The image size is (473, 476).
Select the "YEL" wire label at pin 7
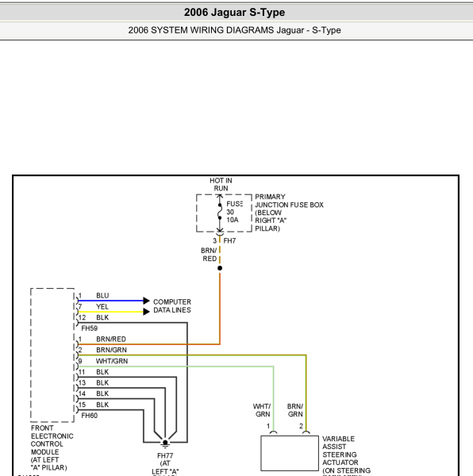(102, 306)
